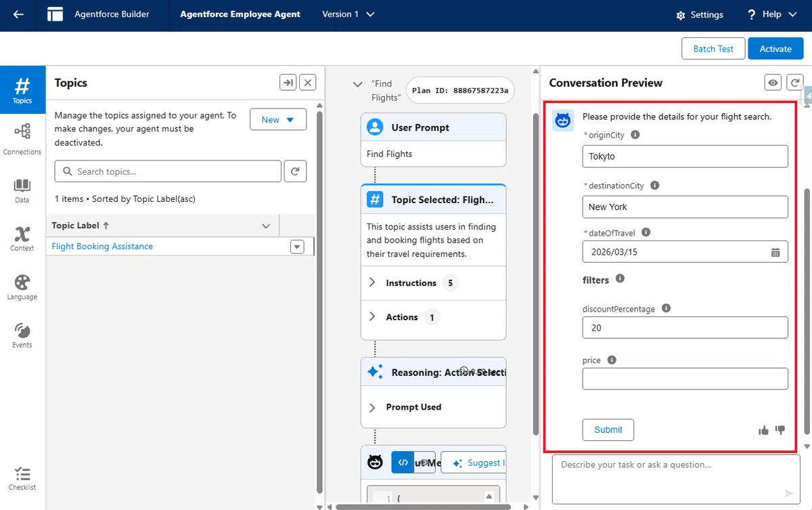Screen dimensions: 812x510
Task: Open the Context sidebar tab
Action: tap(22, 238)
